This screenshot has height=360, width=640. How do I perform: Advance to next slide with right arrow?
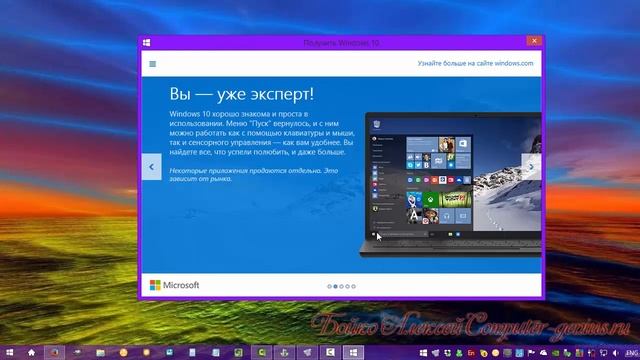pyautogui.click(x=531, y=167)
